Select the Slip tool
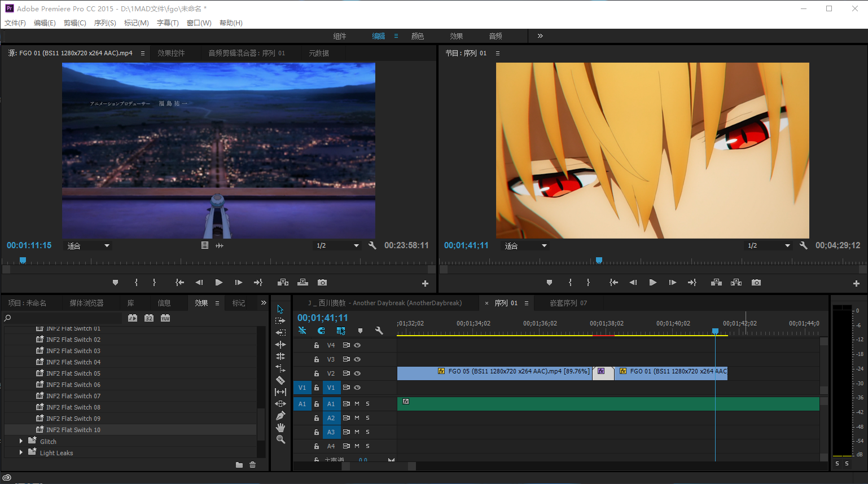 [x=280, y=391]
